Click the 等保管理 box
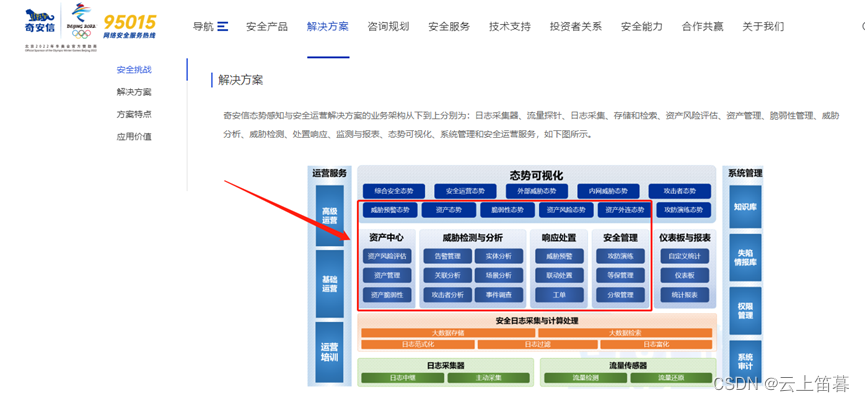Image resolution: width=865 pixels, height=402 pixels. pyautogui.click(x=620, y=275)
